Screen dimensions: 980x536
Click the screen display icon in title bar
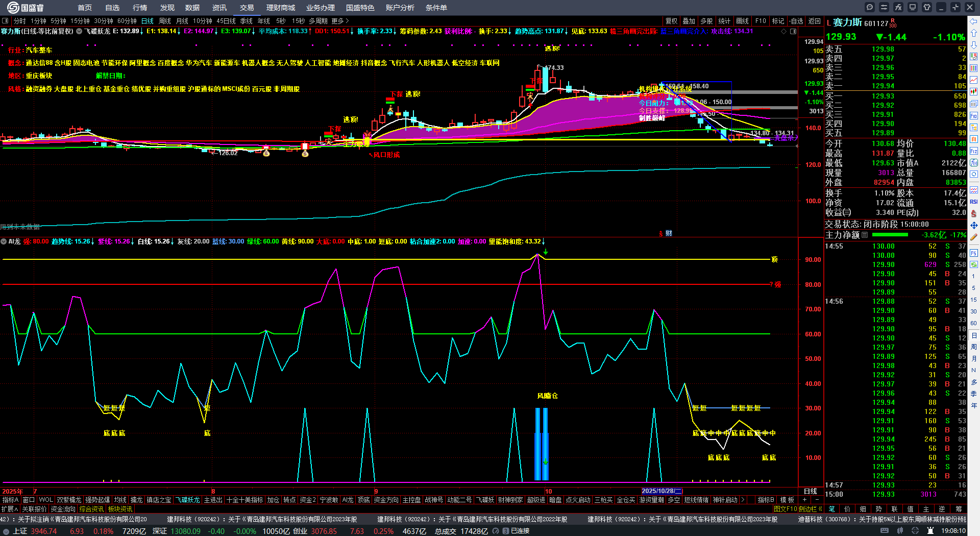(913, 7)
